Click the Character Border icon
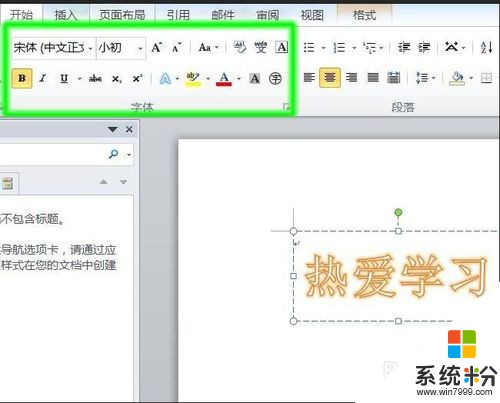Image resolution: width=500 pixels, height=403 pixels. coord(282,47)
